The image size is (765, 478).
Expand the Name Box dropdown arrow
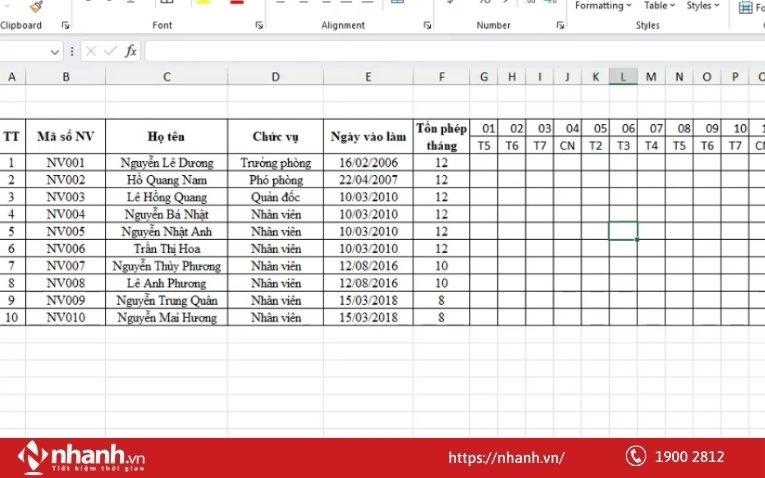[55, 52]
